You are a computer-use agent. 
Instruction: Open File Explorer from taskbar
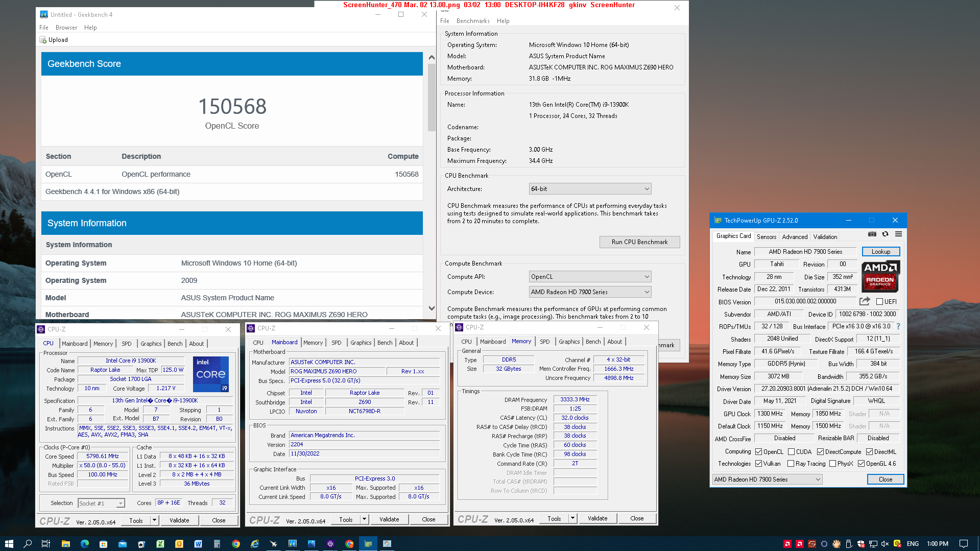[65, 544]
